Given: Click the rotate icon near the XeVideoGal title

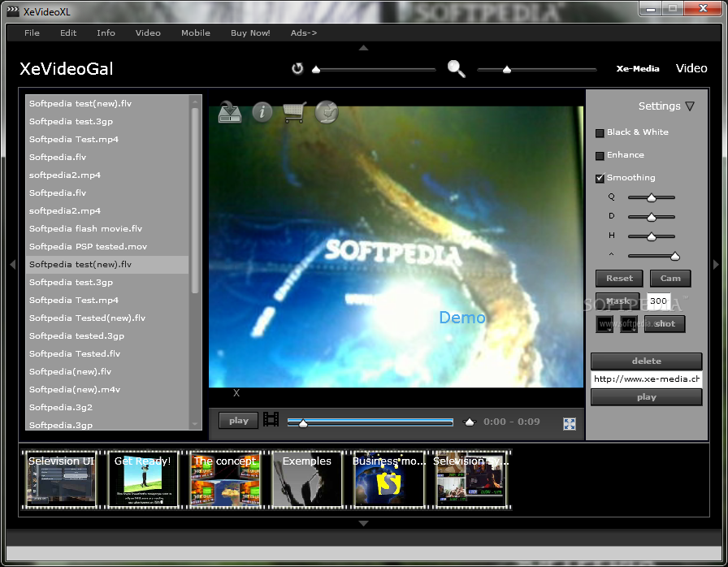Looking at the screenshot, I should pos(297,69).
